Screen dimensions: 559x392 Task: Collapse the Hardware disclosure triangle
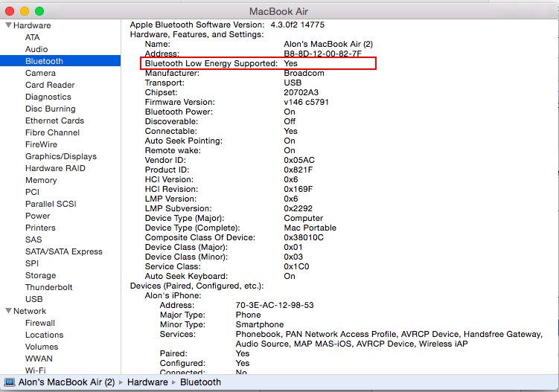point(8,25)
